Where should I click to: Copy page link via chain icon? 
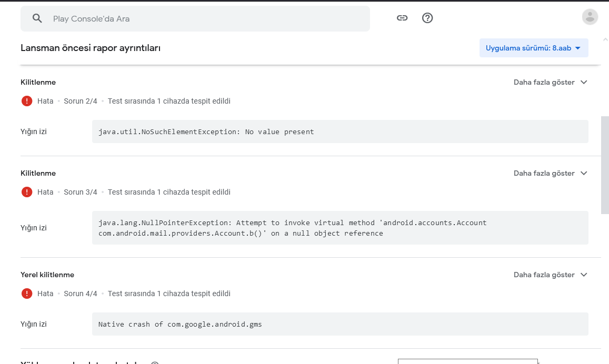click(402, 18)
